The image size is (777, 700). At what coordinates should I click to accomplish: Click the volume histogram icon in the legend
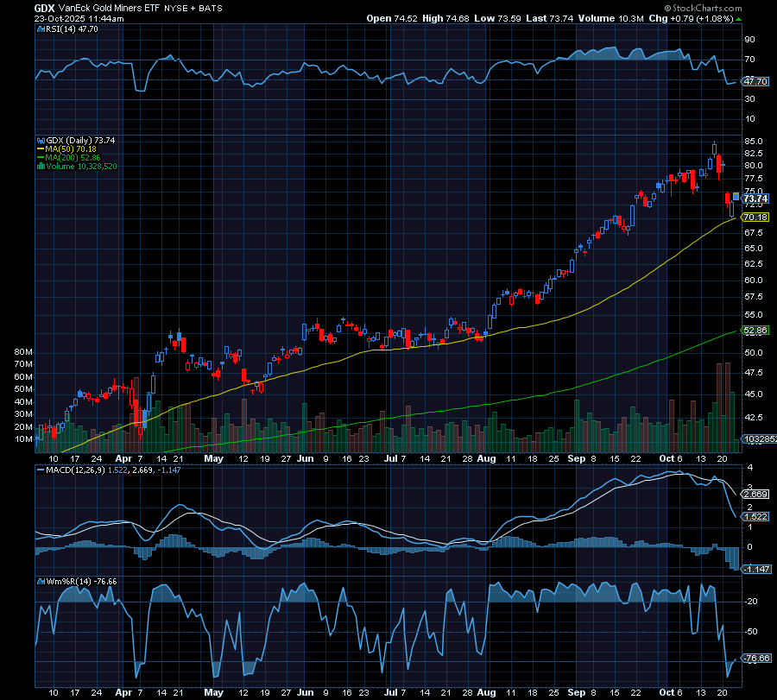pos(41,166)
